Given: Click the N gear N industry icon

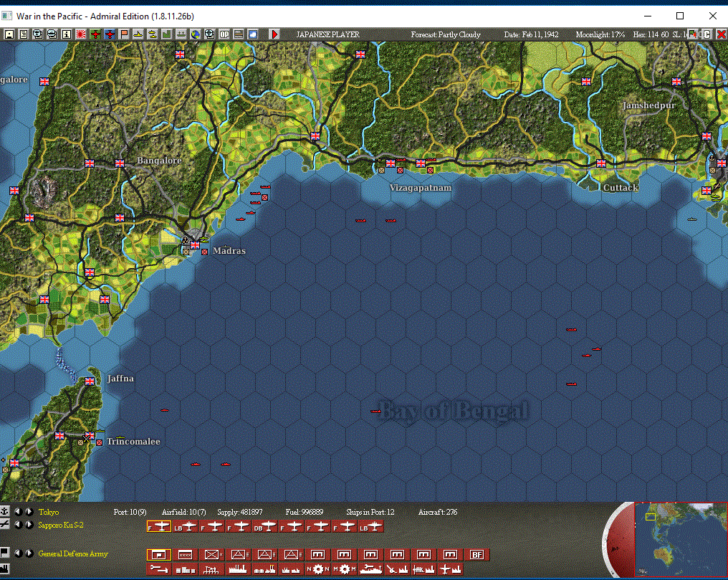Looking at the screenshot, I should point(318,569).
